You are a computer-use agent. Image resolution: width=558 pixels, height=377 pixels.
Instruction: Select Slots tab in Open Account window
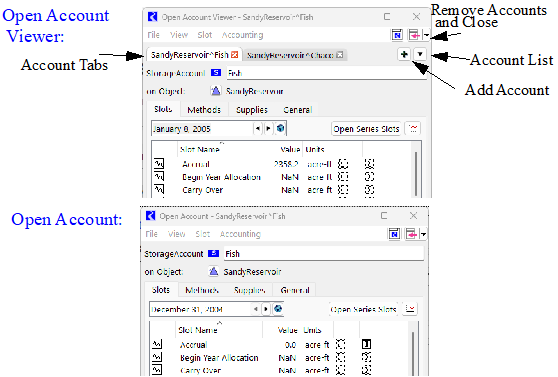click(160, 290)
